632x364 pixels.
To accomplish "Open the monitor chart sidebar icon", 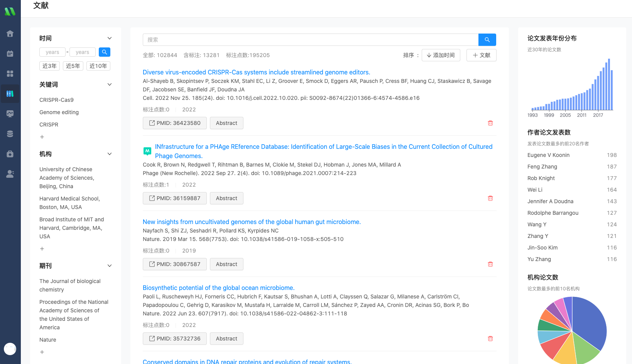I will (x=10, y=114).
